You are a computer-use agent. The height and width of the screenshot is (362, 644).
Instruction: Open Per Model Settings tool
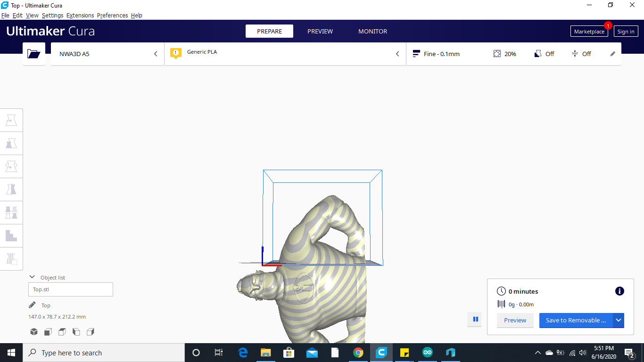coord(11,212)
